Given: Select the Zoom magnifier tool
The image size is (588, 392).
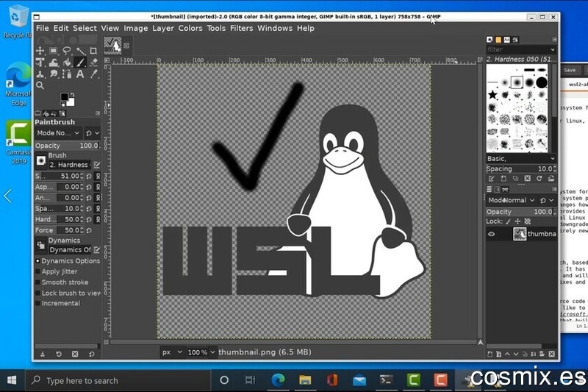Looking at the screenshot, I should tap(40, 85).
